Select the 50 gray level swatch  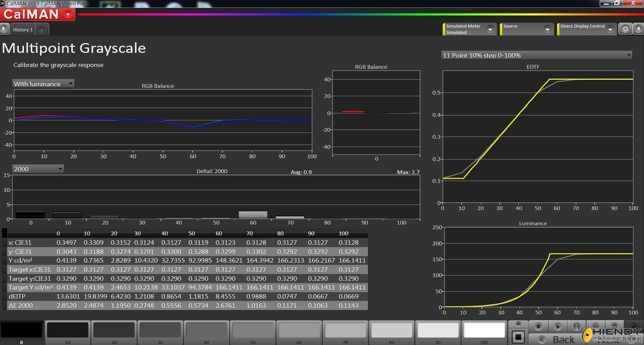coord(253,330)
